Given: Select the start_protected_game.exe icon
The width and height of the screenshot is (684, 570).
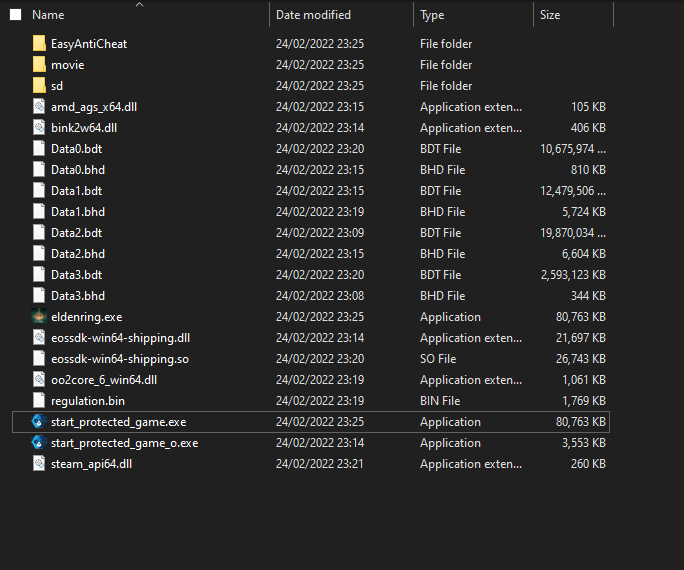Looking at the screenshot, I should (39, 422).
